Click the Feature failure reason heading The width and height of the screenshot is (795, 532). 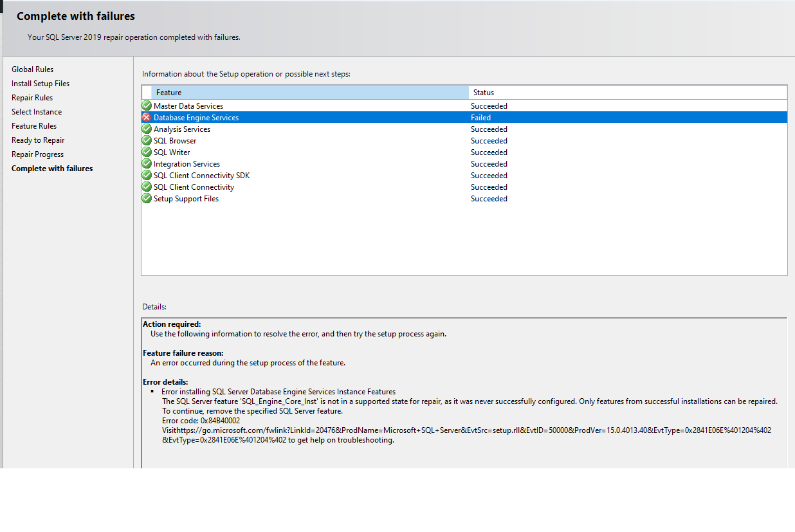tap(183, 353)
